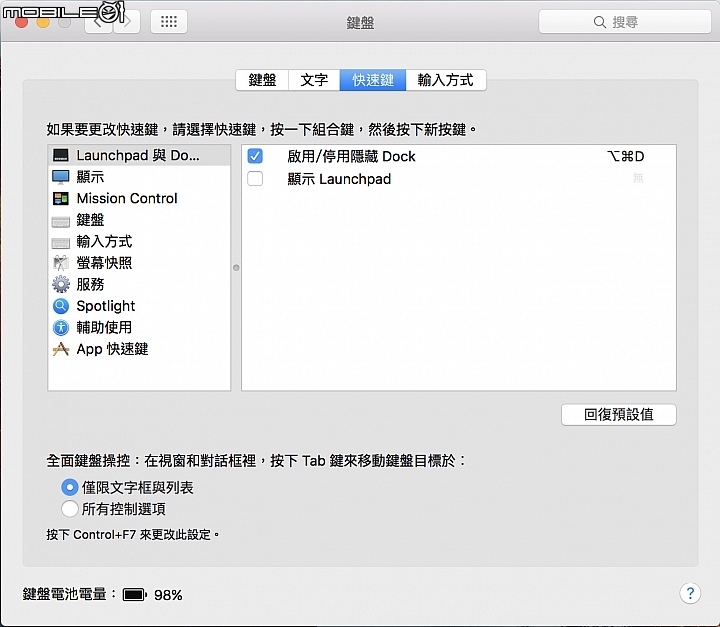Select the 輔助使用 category label

(x=104, y=328)
